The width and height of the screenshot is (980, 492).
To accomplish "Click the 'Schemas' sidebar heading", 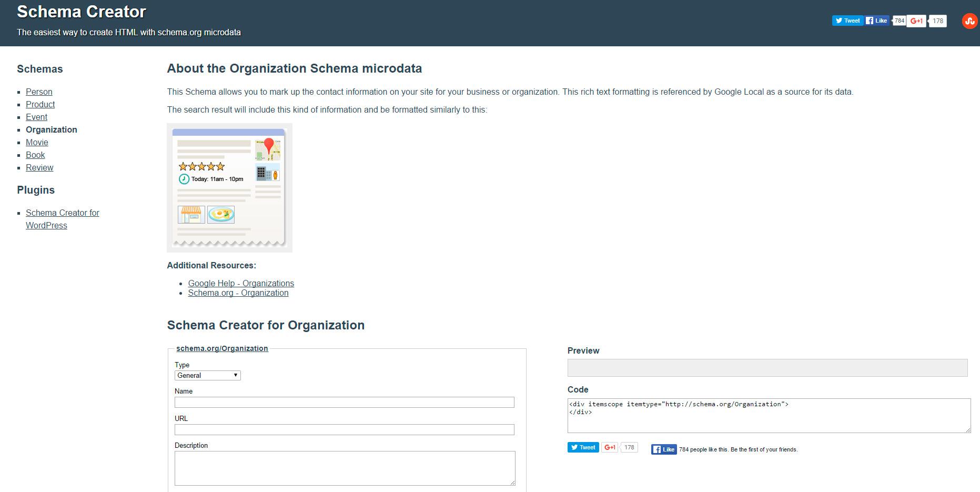I will pos(40,69).
